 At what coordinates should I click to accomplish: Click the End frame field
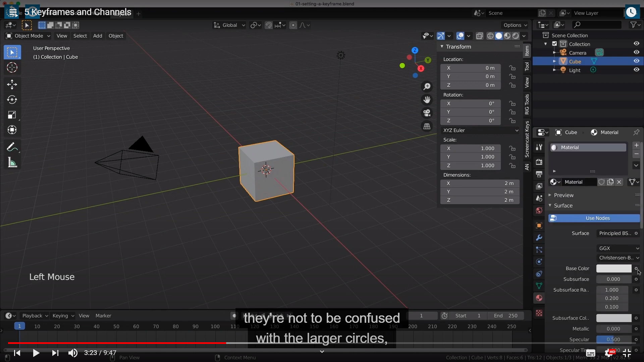(x=506, y=316)
